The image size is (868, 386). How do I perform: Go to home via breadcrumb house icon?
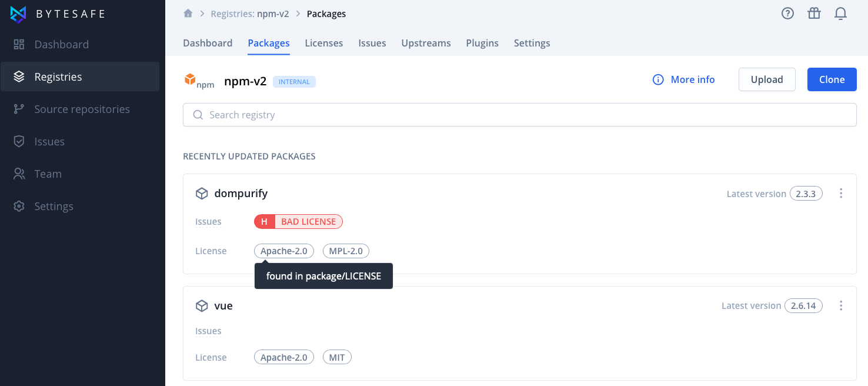point(188,14)
